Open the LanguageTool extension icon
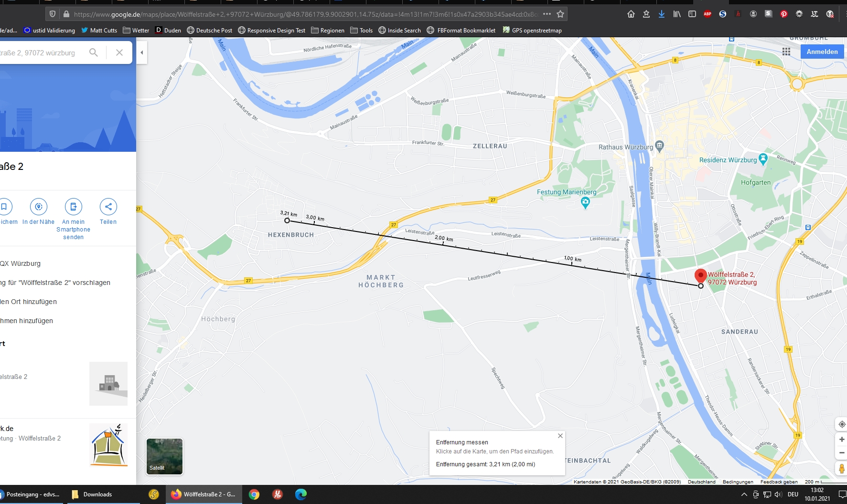The width and height of the screenshot is (847, 504). 815,14
